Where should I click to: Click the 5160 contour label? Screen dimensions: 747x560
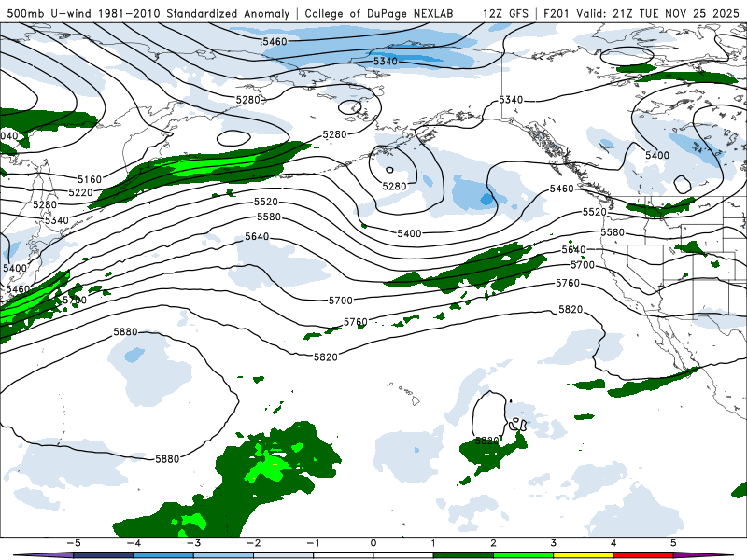click(90, 179)
